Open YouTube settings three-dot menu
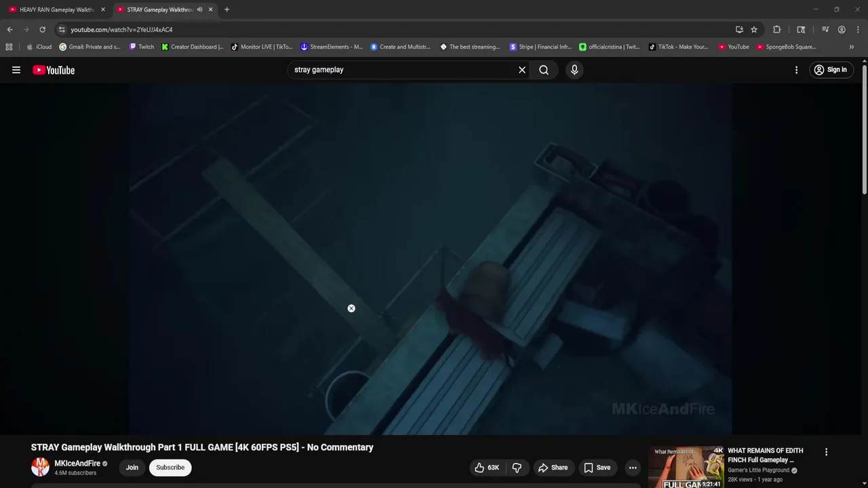Image resolution: width=868 pixels, height=488 pixels. pyautogui.click(x=796, y=70)
